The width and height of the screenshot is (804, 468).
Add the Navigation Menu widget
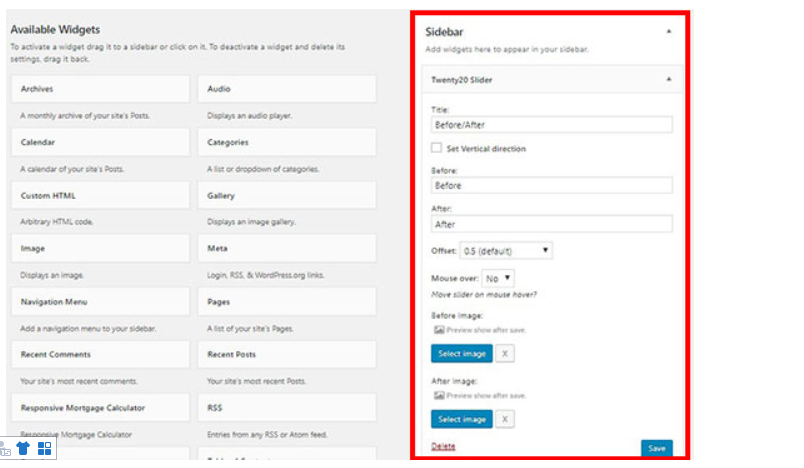pos(100,301)
